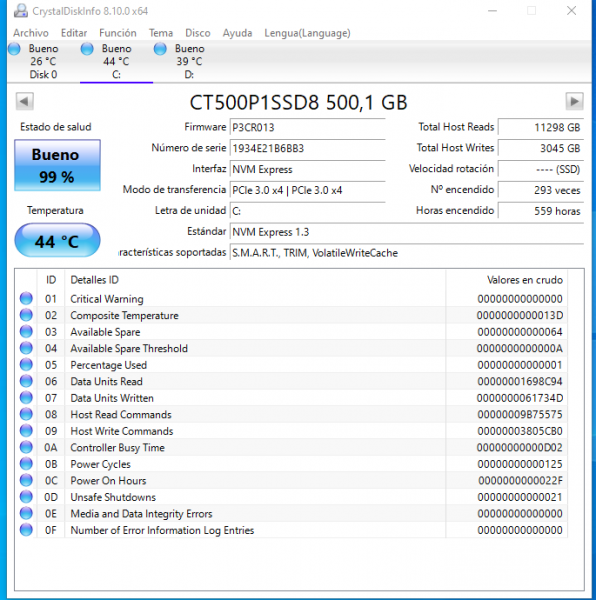Select Power On Hours raw value 00000000022F
This screenshot has width=596, height=600.
(x=520, y=481)
